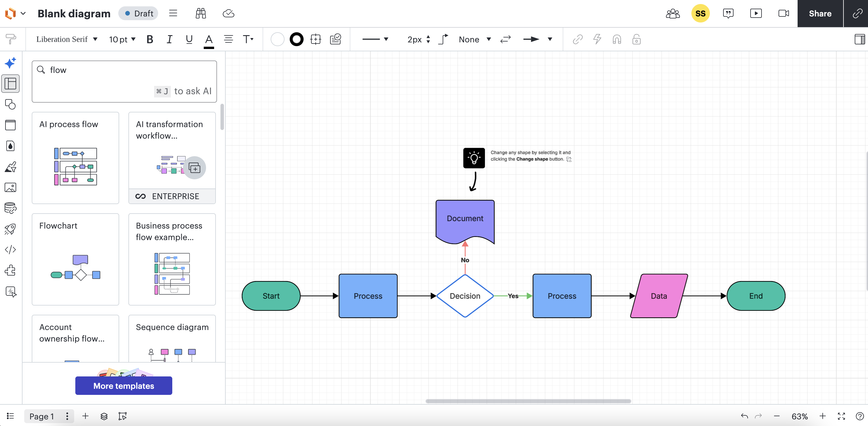Open the comments speech bubble icon
The width and height of the screenshot is (868, 426).
728,14
